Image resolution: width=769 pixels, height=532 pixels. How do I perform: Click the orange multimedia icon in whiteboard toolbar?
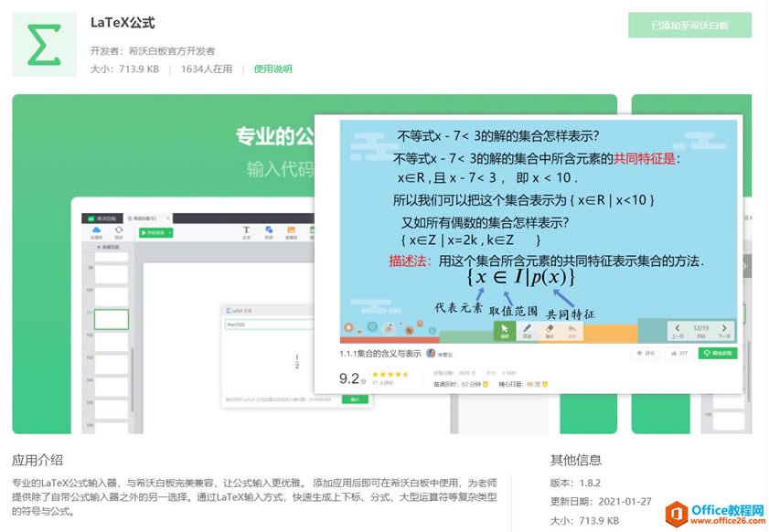click(292, 232)
